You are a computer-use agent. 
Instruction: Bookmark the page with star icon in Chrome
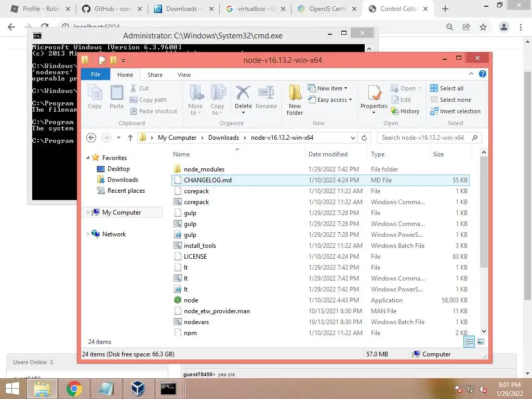click(x=483, y=27)
